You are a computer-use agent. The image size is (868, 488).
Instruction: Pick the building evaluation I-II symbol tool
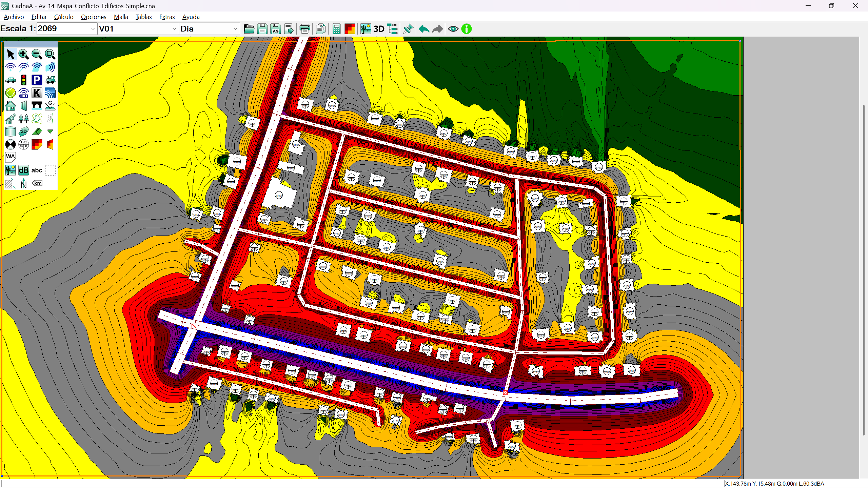(24, 144)
